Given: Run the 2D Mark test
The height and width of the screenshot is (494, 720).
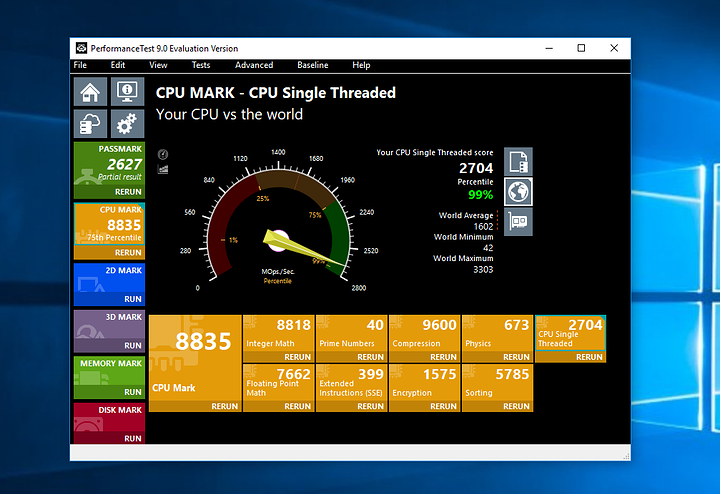Looking at the screenshot, I should [133, 299].
